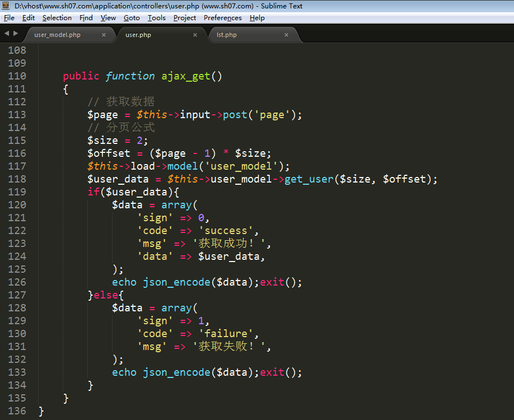Open the Edit menu
514x420 pixels.
[x=29, y=18]
